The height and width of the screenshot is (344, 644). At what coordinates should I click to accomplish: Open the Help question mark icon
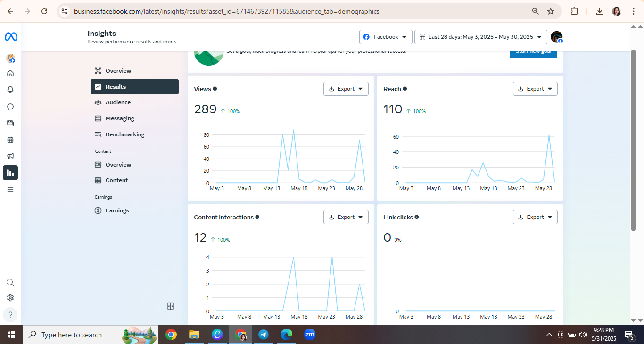[10, 314]
